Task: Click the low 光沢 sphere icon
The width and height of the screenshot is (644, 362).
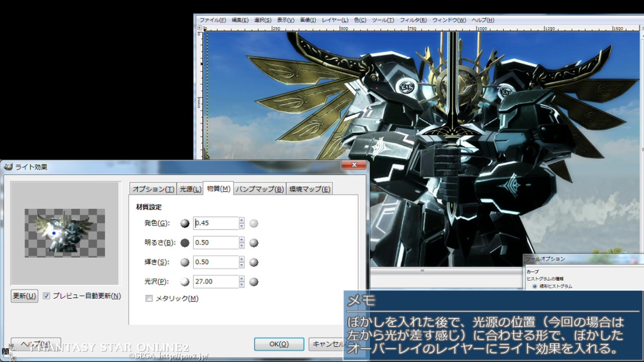Action: (x=185, y=282)
